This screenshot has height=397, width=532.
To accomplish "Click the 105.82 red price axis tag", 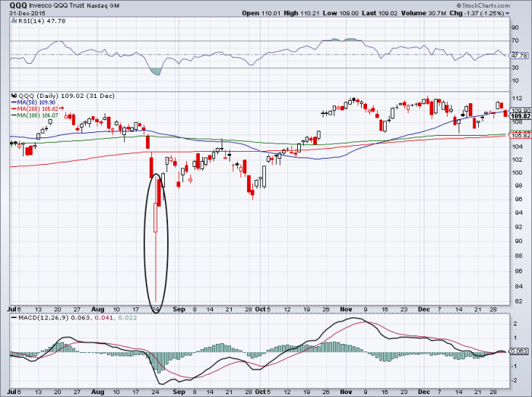I will point(520,135).
